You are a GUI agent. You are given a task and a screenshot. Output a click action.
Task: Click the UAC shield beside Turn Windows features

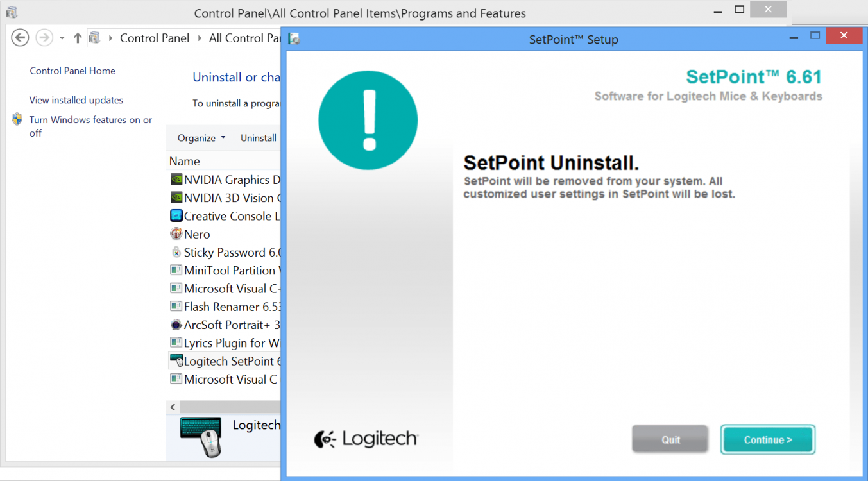tap(17, 119)
